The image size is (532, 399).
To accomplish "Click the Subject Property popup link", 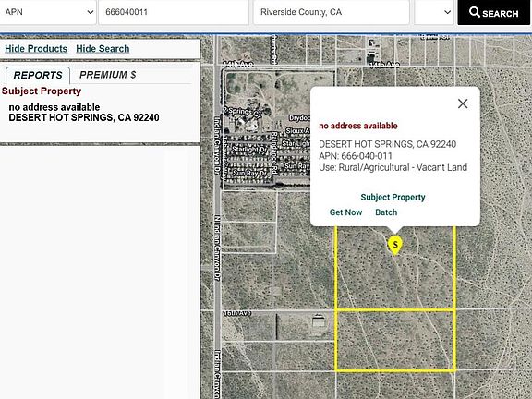I will (393, 197).
